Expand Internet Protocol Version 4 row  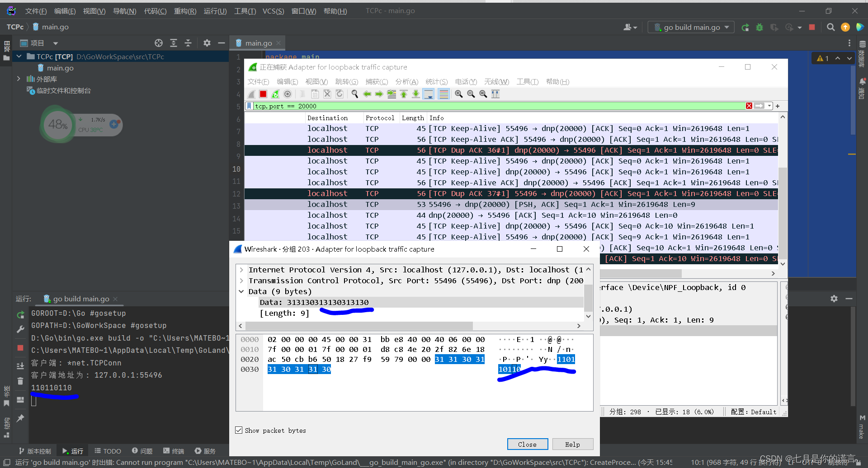(241, 270)
